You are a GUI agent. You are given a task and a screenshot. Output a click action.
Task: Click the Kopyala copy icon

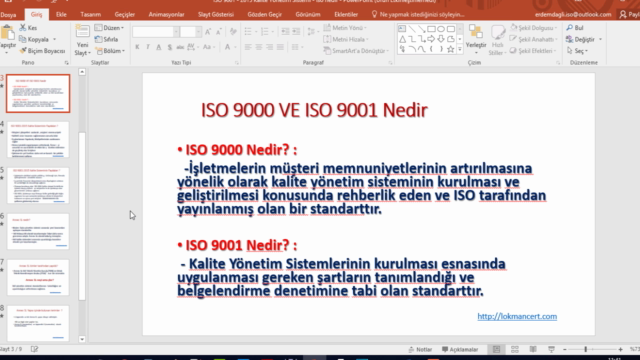(23, 39)
